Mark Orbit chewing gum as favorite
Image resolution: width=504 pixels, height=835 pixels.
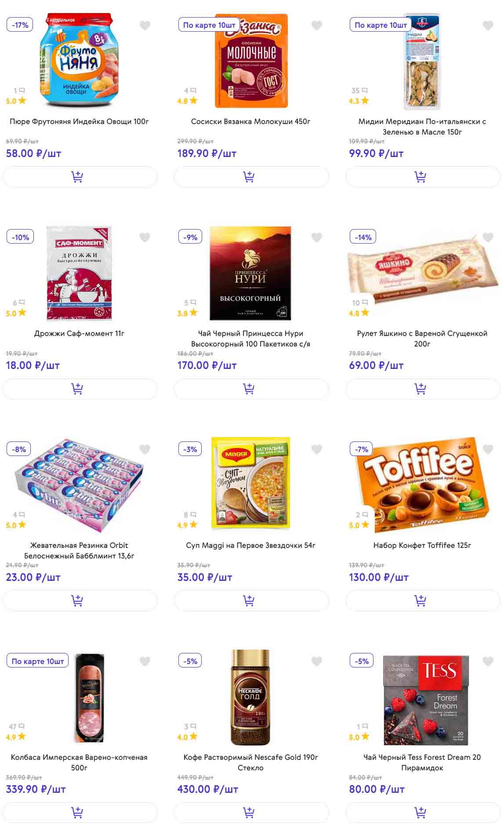(145, 449)
